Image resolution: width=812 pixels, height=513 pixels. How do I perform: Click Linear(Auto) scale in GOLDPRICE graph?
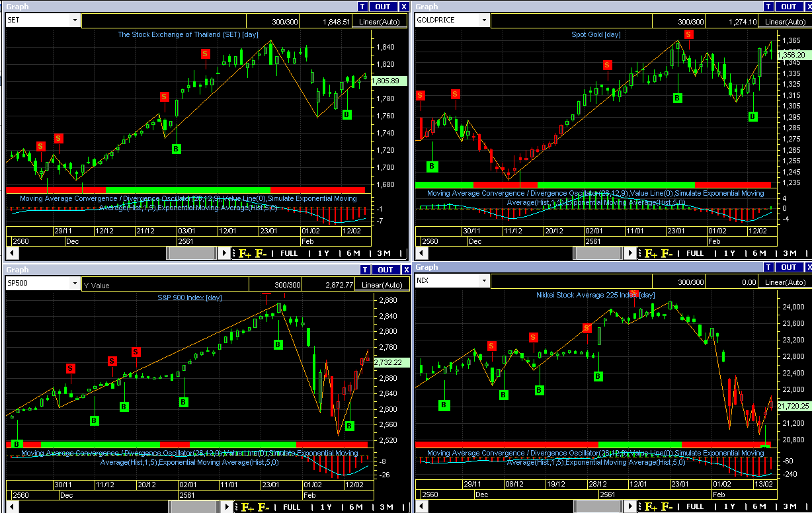786,22
